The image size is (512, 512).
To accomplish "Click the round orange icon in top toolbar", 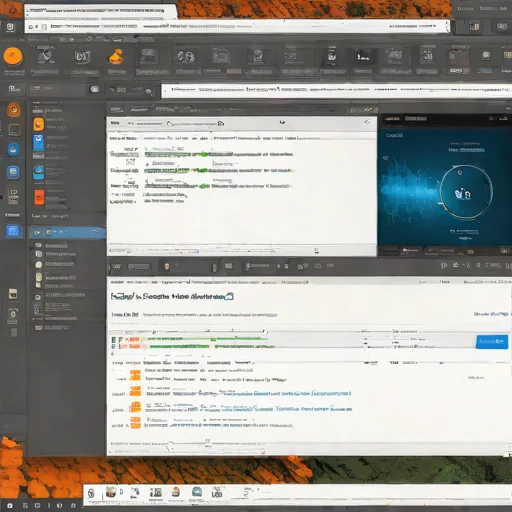I will pyautogui.click(x=13, y=56).
